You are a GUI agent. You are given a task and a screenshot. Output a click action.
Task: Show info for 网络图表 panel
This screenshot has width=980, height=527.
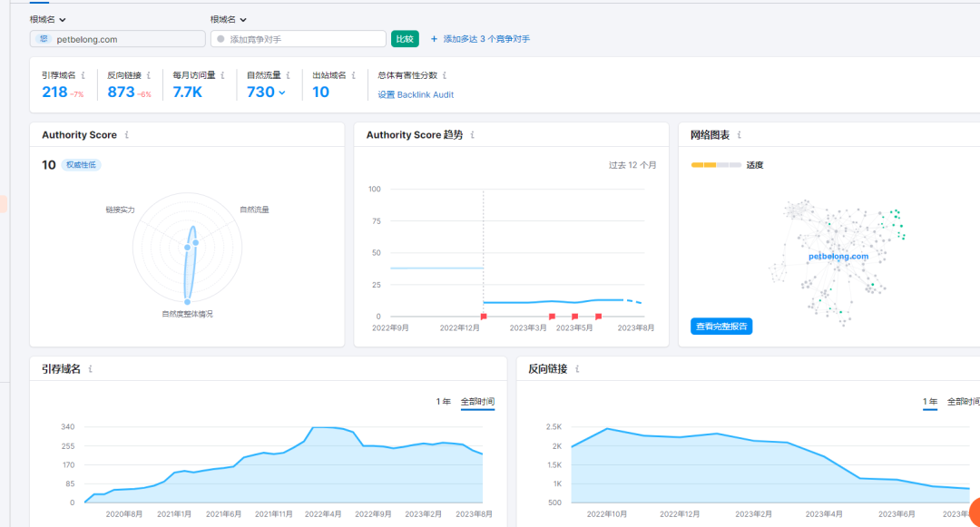(740, 135)
